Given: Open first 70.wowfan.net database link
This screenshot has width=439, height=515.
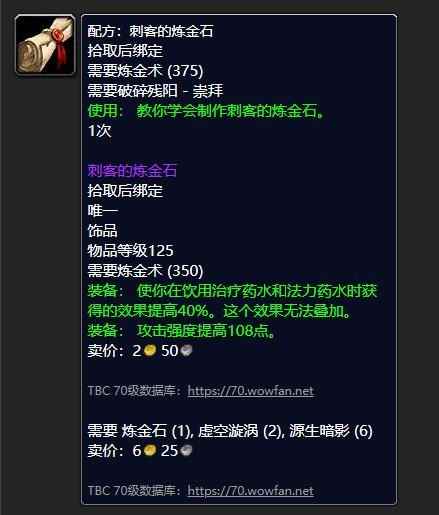Looking at the screenshot, I should 251,391.
